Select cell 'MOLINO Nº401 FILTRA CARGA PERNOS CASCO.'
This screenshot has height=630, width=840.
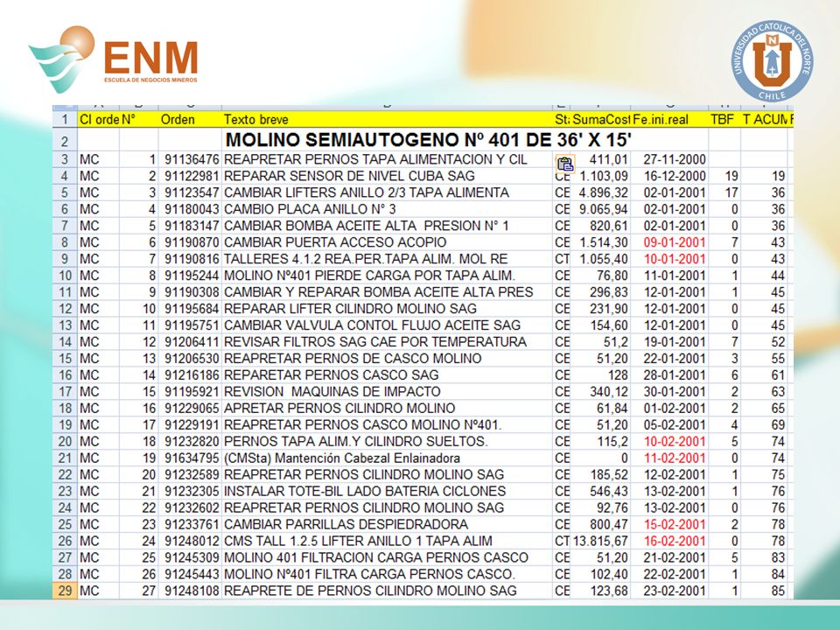388,574
